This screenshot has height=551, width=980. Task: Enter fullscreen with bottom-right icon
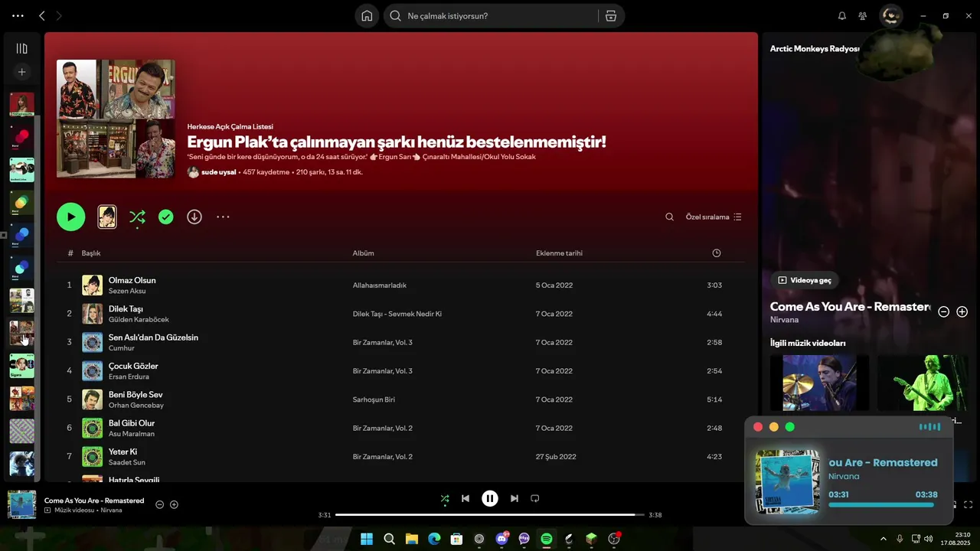pos(968,504)
